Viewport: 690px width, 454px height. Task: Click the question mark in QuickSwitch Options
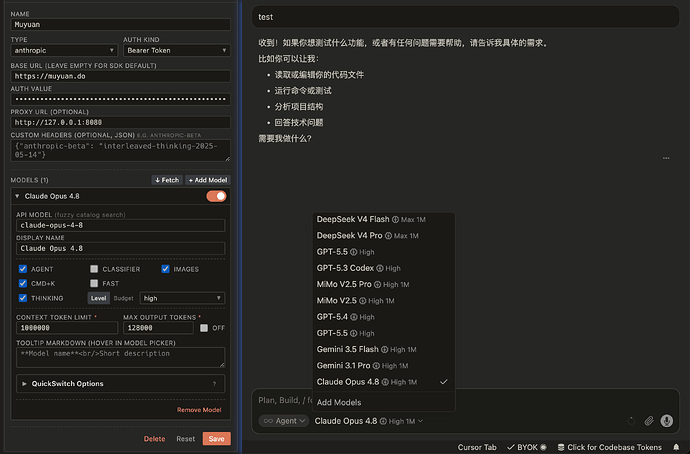214,384
